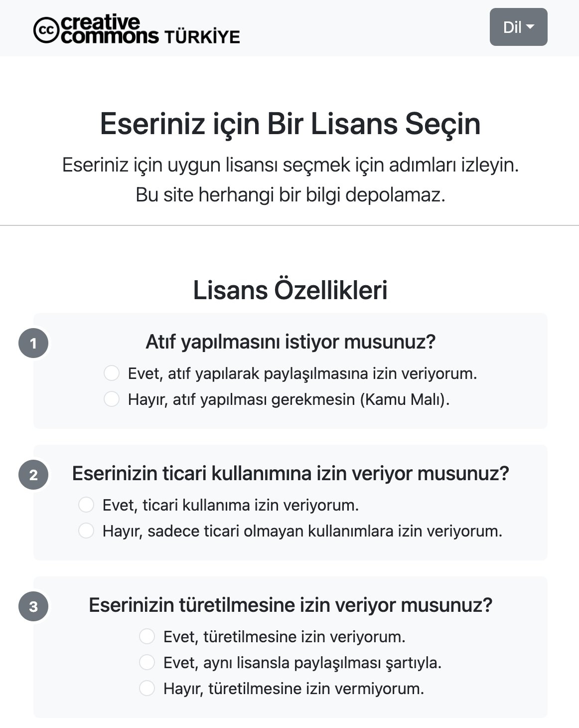Click the step 1 number badge
The image size is (579, 728).
pyautogui.click(x=33, y=343)
